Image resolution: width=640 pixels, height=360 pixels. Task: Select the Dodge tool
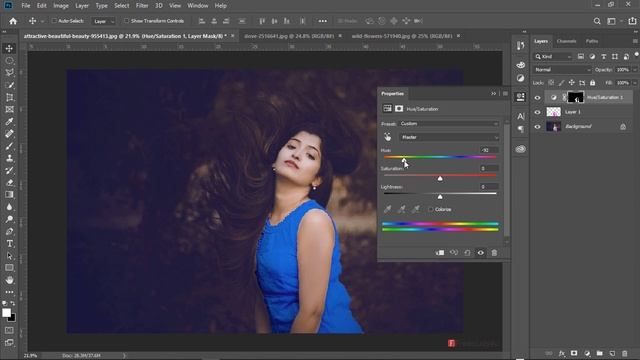pos(9,219)
